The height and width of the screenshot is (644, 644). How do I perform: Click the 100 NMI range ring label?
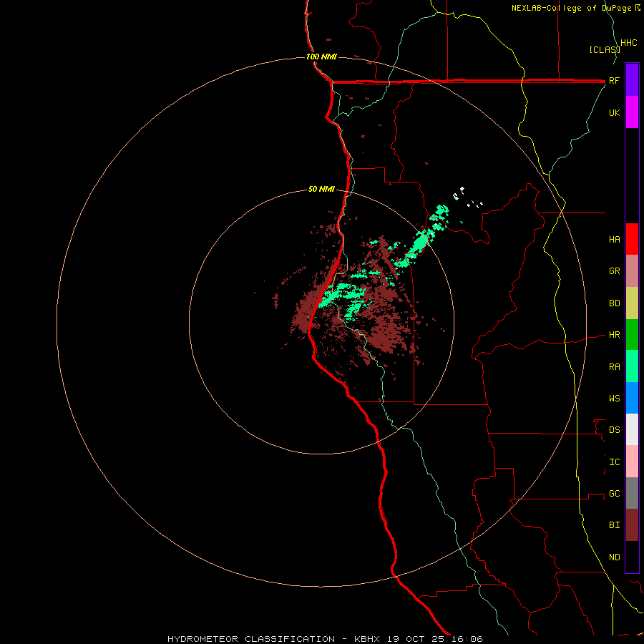click(321, 57)
